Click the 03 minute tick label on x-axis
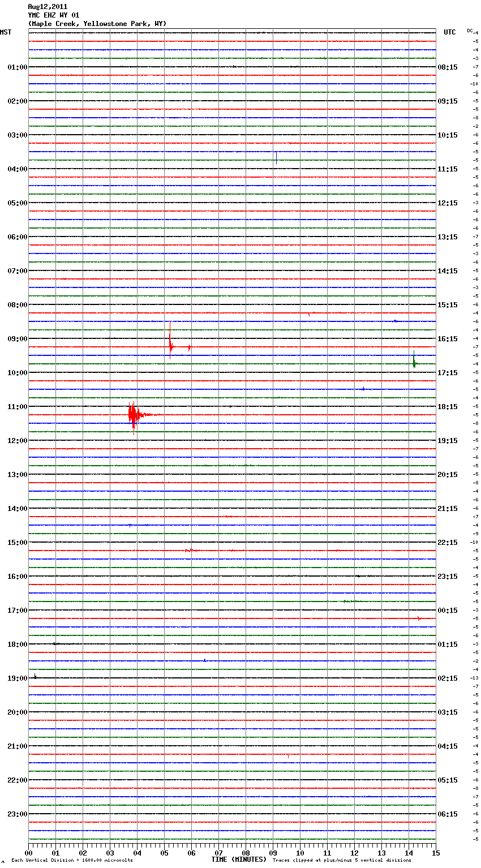The width and height of the screenshot is (481, 868). click(x=110, y=853)
